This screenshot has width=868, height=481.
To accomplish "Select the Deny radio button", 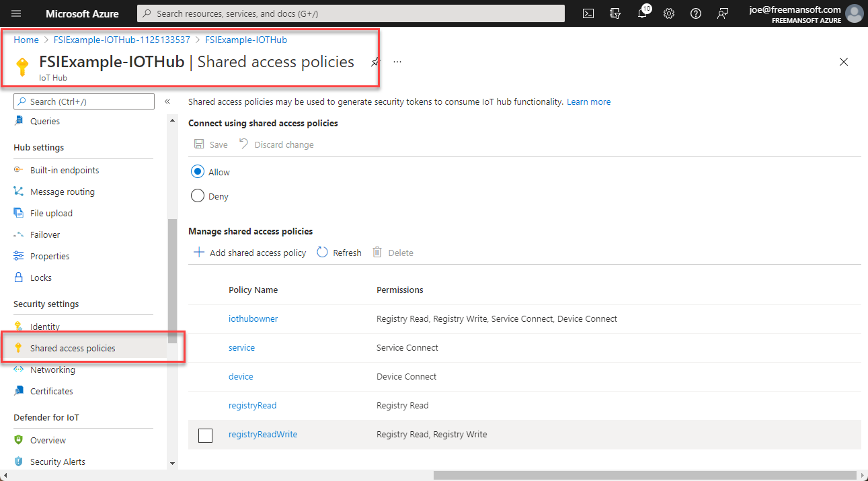I will click(197, 195).
